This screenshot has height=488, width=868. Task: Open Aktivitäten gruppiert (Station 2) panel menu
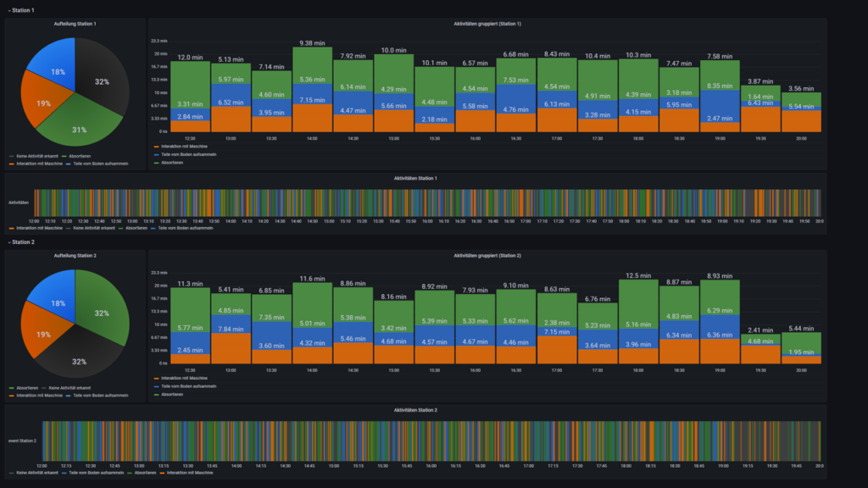487,255
